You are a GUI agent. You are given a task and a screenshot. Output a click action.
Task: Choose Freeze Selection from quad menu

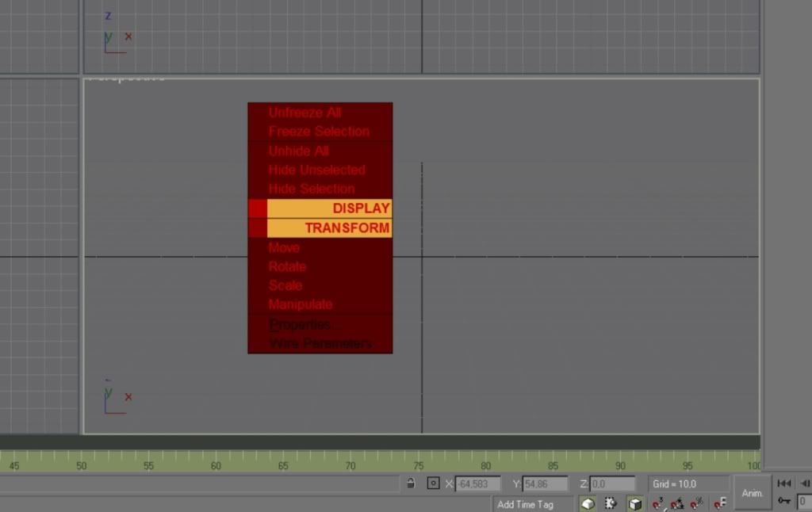[320, 132]
